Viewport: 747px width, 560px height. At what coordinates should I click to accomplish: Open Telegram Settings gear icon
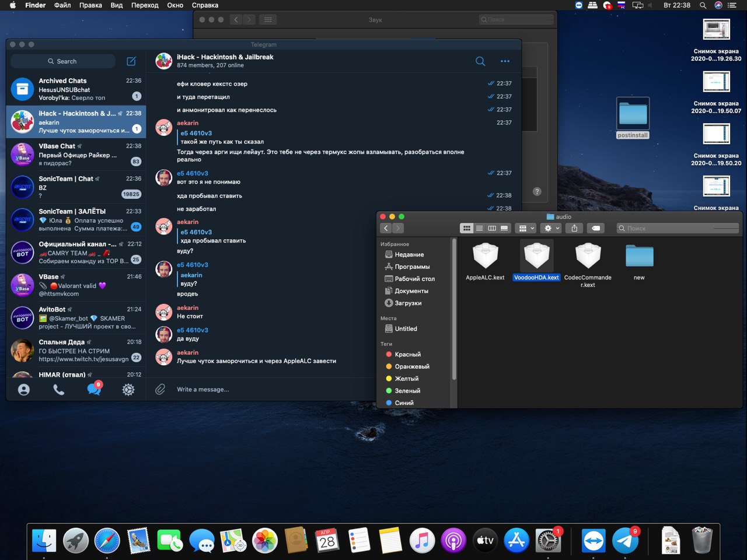pyautogui.click(x=128, y=390)
